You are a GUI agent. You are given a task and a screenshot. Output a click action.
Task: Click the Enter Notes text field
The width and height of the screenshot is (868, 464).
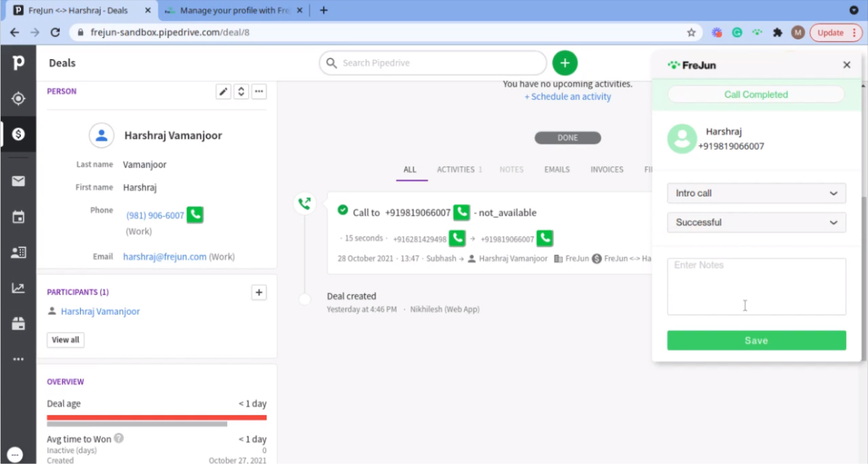[x=756, y=286]
